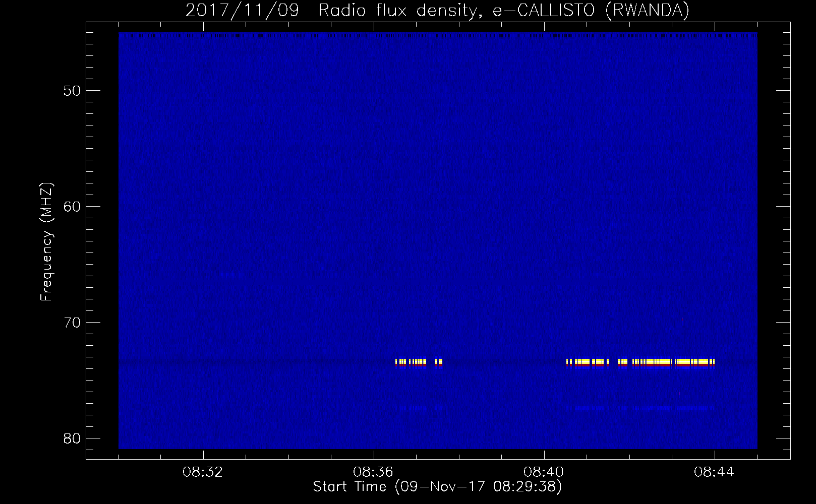Viewport: 816px width, 504px height.
Task: Click the 'Frequency (MHZ)' axis label
Action: (46, 242)
